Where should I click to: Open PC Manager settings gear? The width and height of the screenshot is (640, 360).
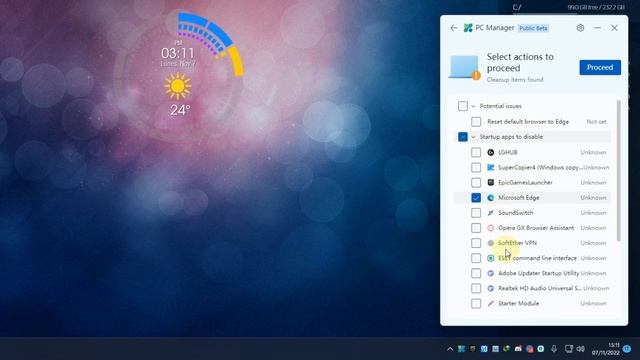point(580,28)
